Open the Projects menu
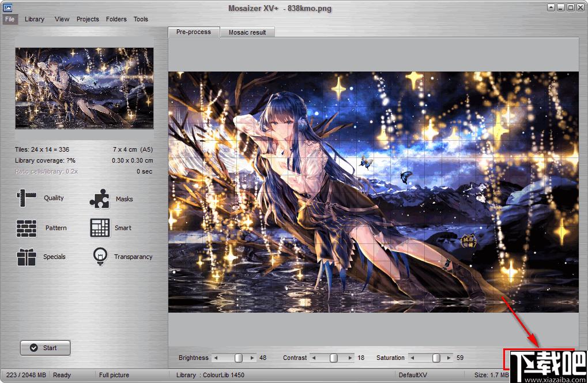The height and width of the screenshot is (383, 588). (x=88, y=19)
